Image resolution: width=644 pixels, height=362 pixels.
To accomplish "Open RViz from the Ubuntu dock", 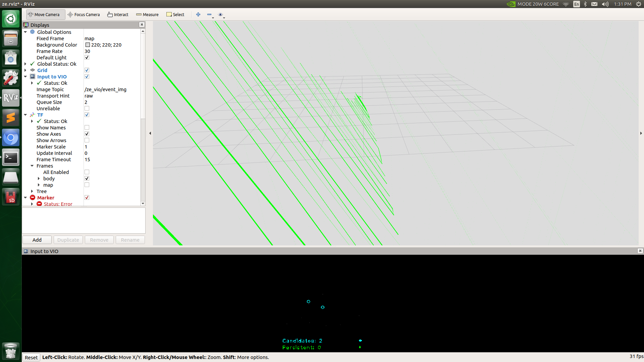I will click(10, 98).
